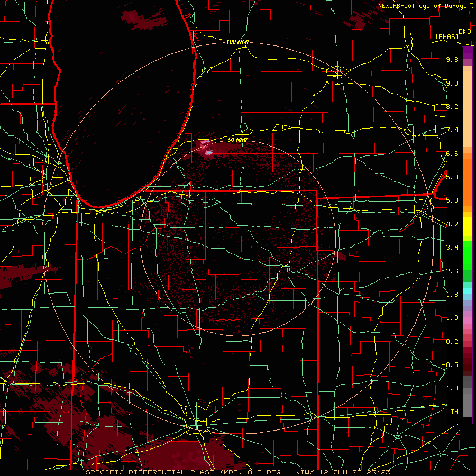Screen dimensions: 476x476
Task: Click the 5.0 scale value
Action: pyautogui.click(x=452, y=200)
